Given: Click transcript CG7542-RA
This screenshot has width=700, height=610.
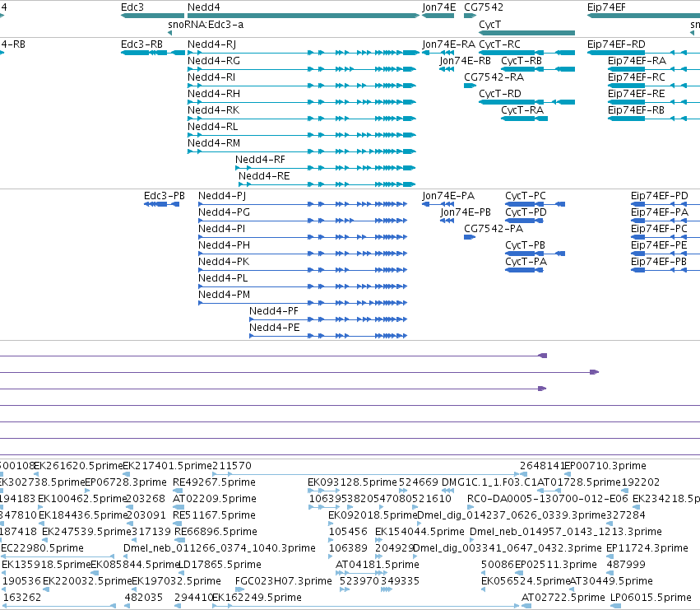Looking at the screenshot, I should [x=494, y=77].
